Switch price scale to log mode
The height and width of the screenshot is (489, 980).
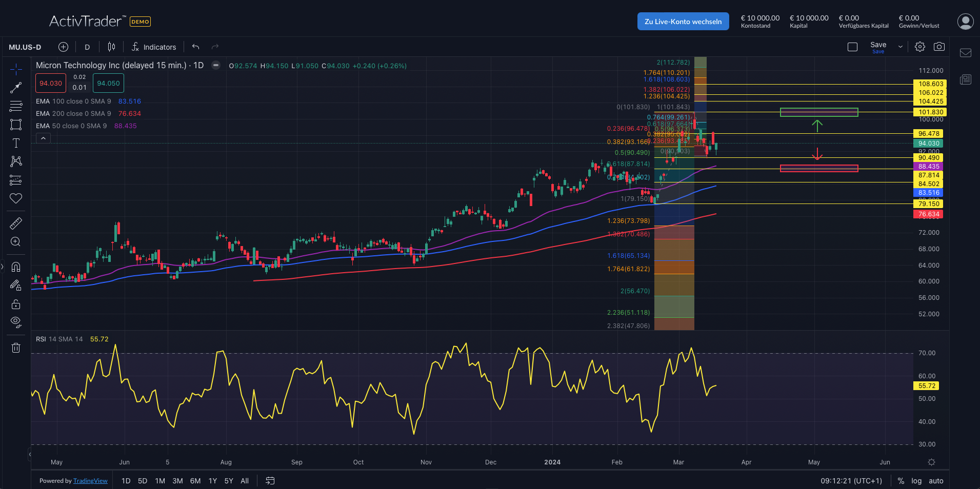[x=916, y=481]
